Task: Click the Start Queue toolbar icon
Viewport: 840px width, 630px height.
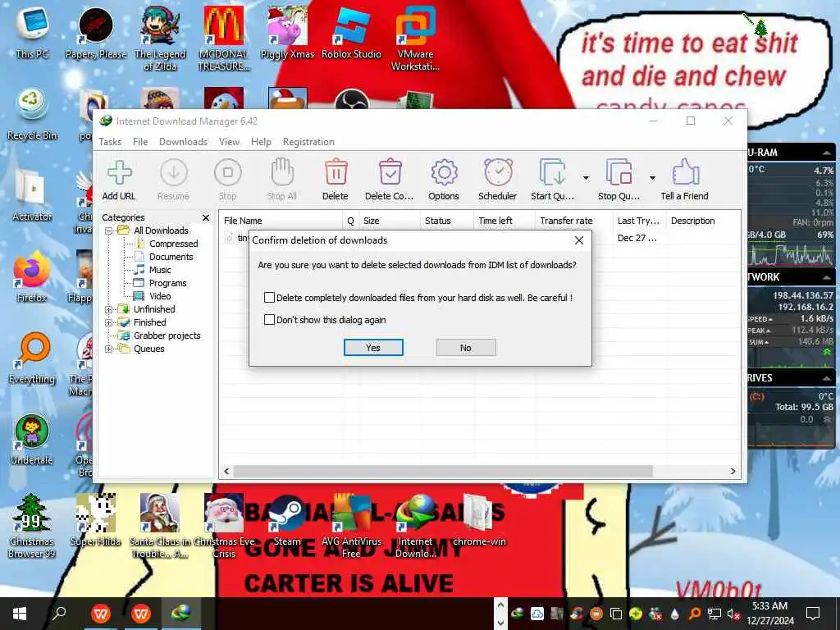Action: click(x=552, y=172)
